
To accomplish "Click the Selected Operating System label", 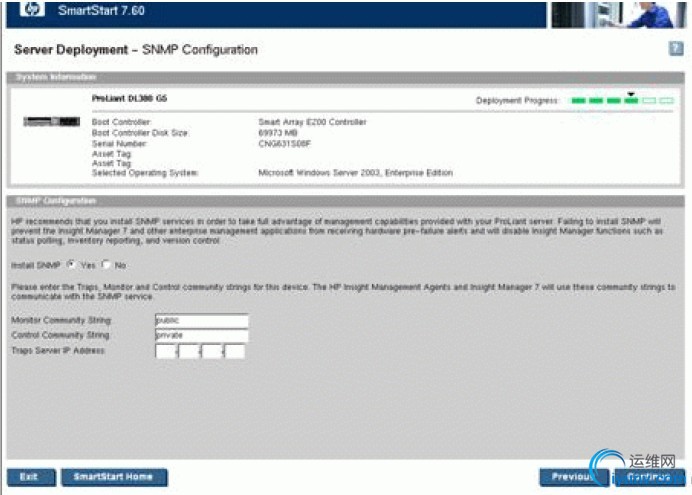I will 145,172.
